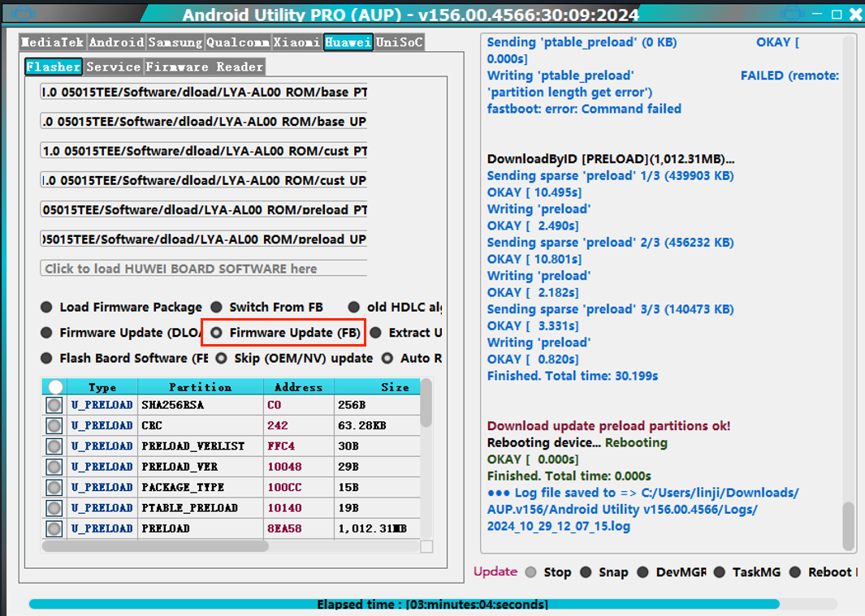865x616 pixels.
Task: Open the Flasher sub-tab
Action: click(54, 67)
